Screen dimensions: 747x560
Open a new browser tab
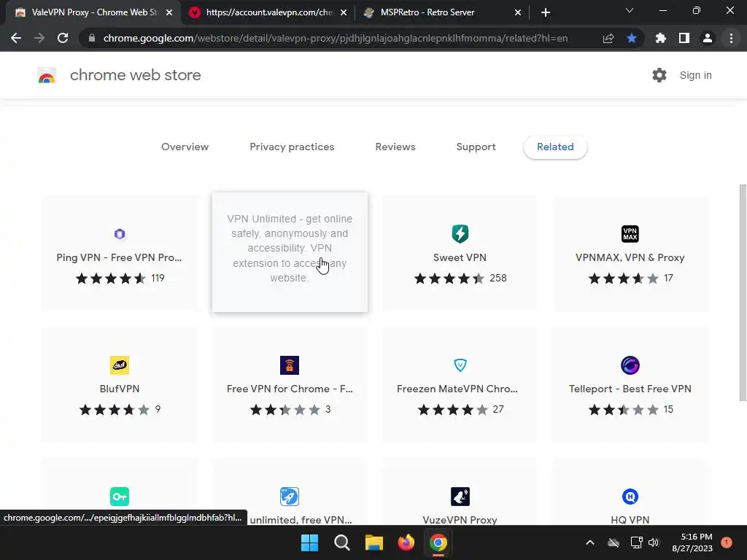pos(546,13)
